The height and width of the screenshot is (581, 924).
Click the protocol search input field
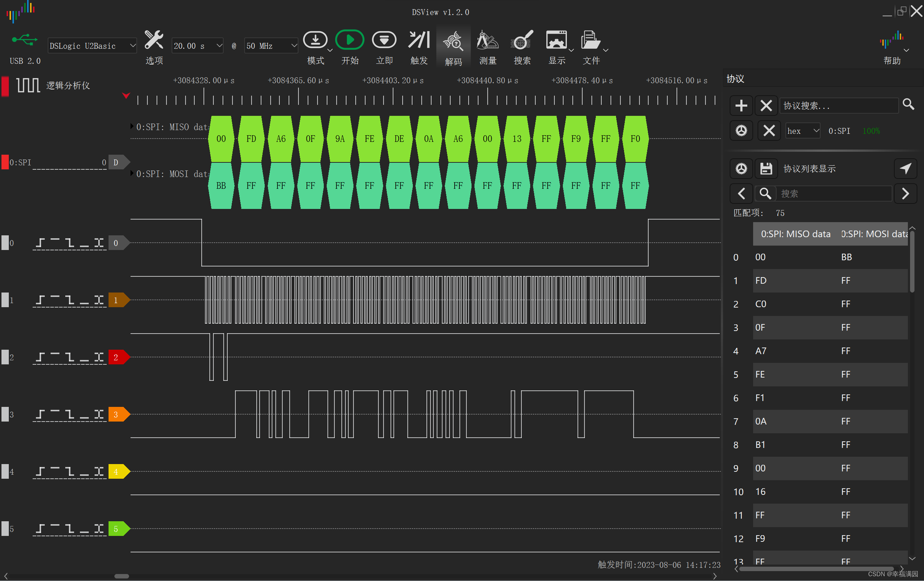pos(839,106)
